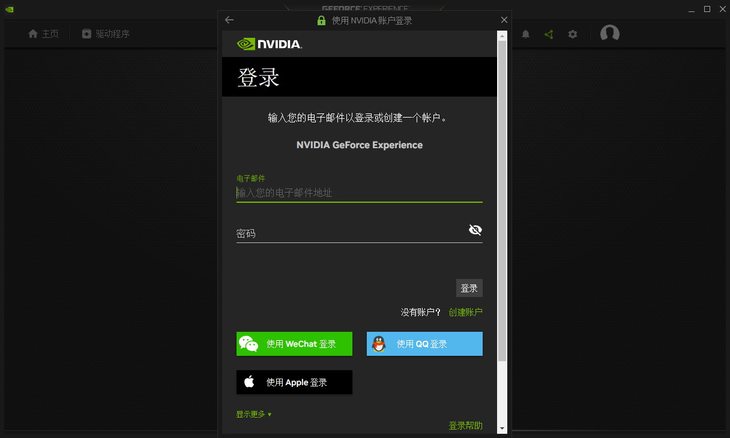This screenshot has height=438, width=730.
Task: Toggle password visibility eye icon
Action: pyautogui.click(x=475, y=230)
